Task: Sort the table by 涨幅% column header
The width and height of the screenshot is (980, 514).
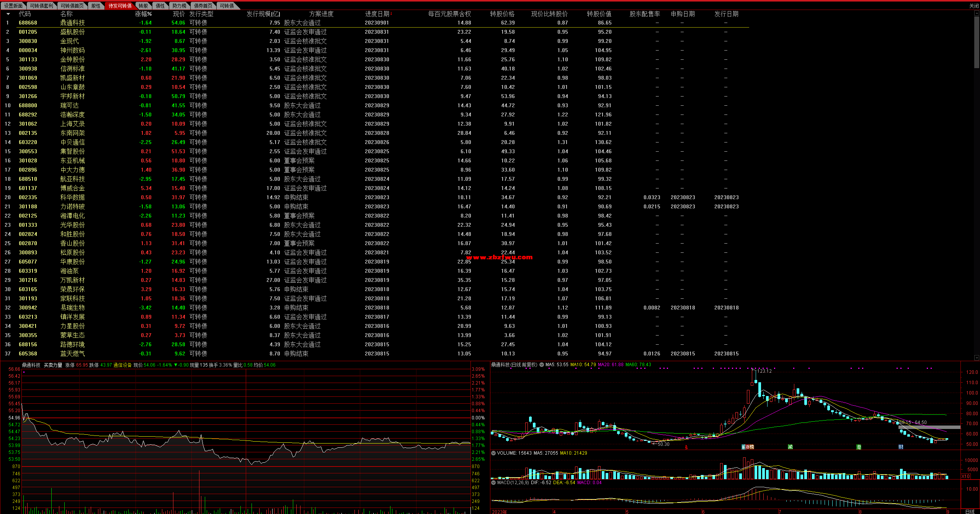Action: pyautogui.click(x=143, y=14)
